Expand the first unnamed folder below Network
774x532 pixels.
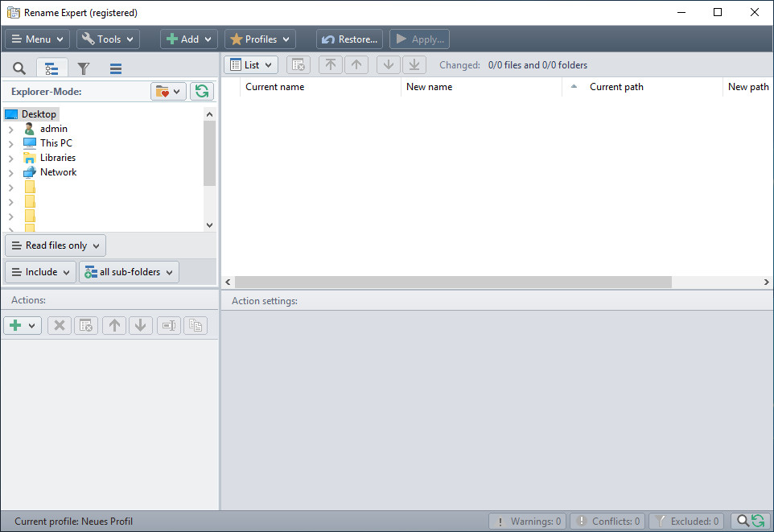(x=10, y=188)
